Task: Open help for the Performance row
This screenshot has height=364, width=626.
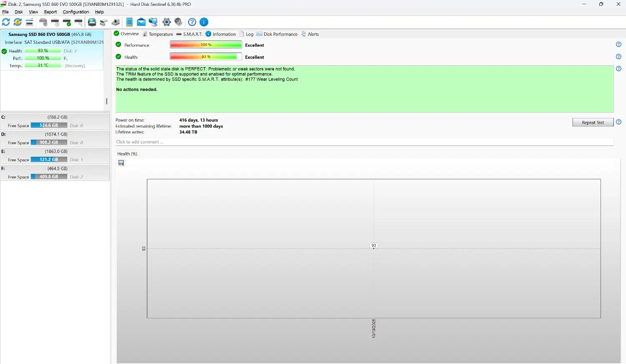Action: tap(618, 45)
